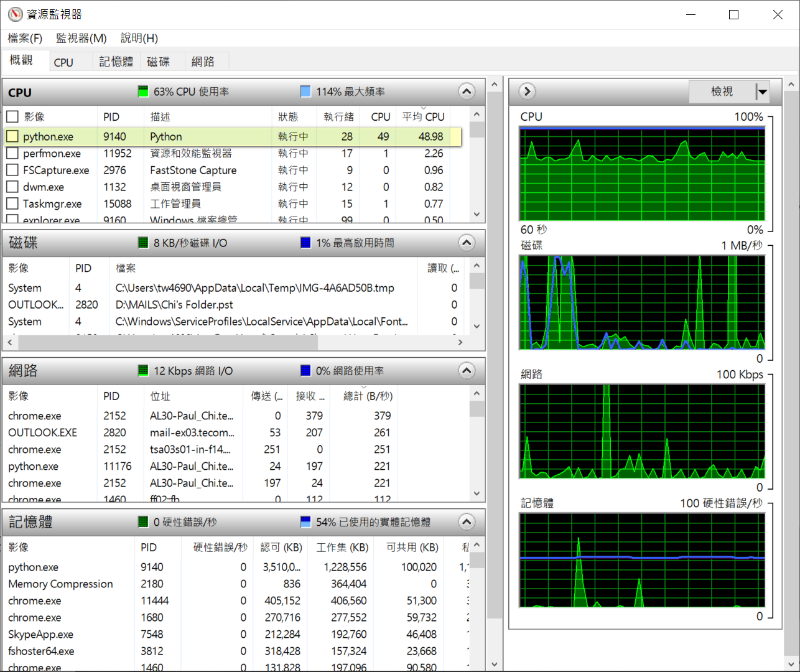This screenshot has height=672, width=800.
Task: Click the blue maximum frequency indicator icon
Action: tap(305, 91)
